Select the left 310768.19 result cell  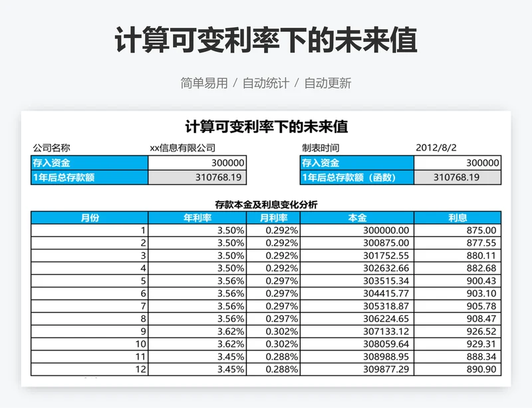(197, 177)
